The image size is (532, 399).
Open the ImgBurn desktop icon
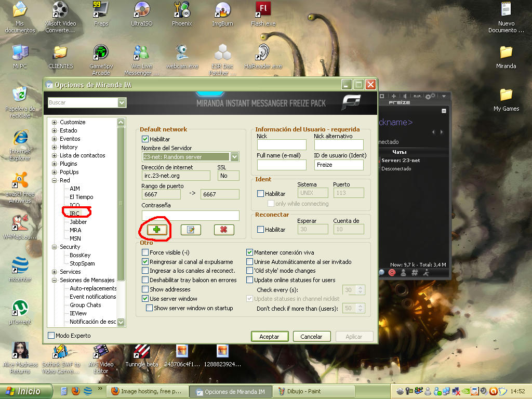222,14
